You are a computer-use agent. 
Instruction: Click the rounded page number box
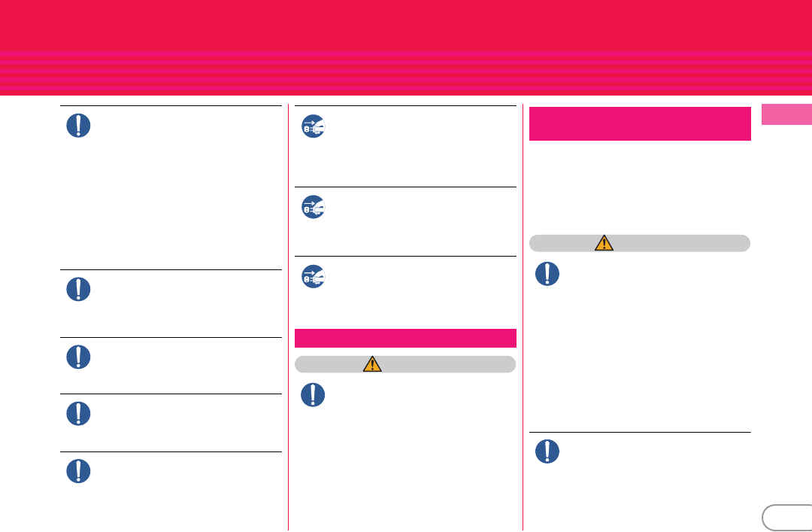[x=787, y=518]
